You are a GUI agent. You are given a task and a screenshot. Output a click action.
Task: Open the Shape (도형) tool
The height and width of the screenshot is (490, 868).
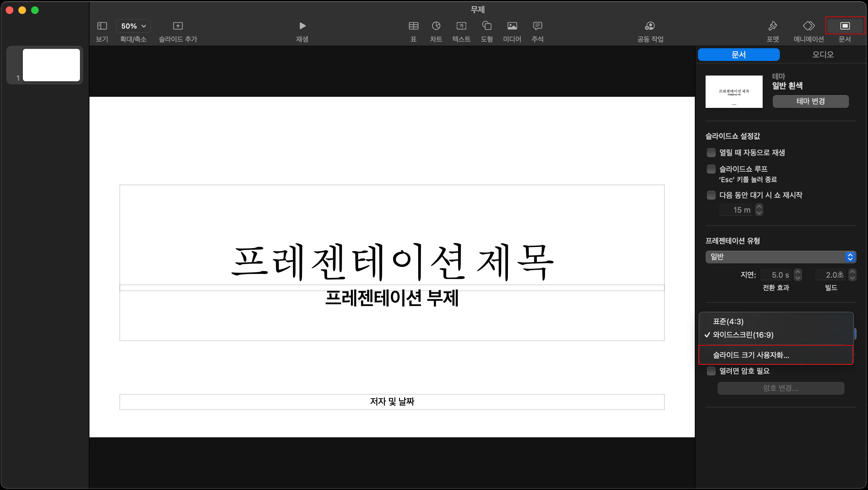[x=487, y=26]
